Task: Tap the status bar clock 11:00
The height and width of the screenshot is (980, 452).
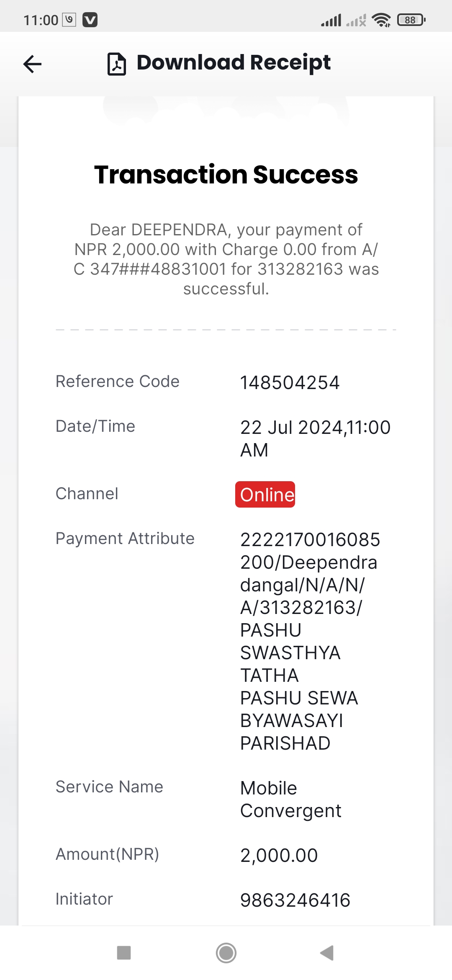Action: click(41, 20)
